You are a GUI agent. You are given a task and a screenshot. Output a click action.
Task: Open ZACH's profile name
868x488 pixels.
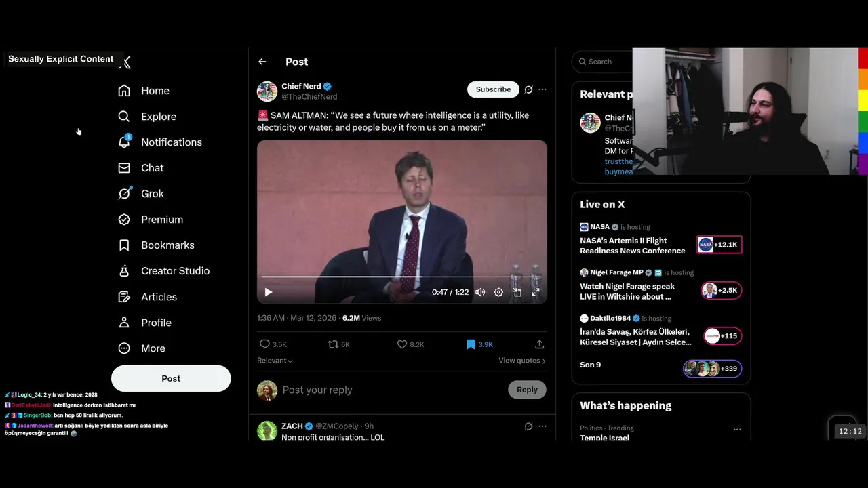coord(292,426)
